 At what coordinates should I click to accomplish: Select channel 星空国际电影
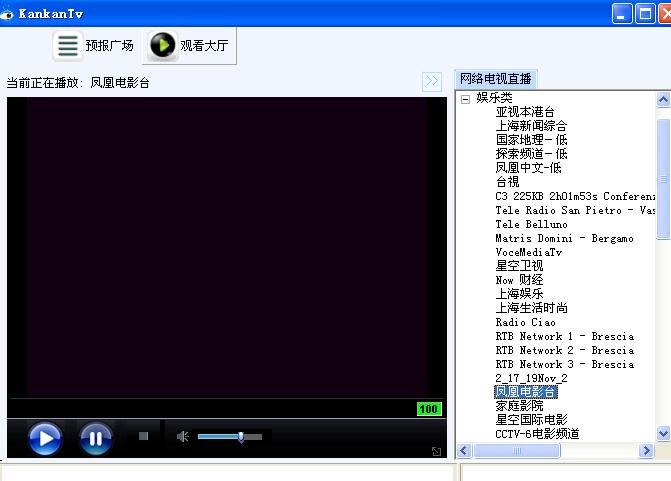pyautogui.click(x=531, y=419)
